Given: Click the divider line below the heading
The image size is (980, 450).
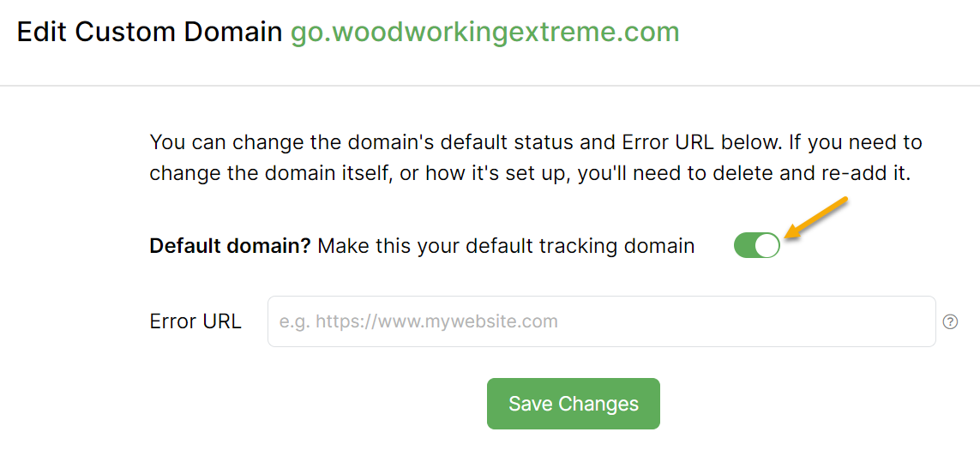Looking at the screenshot, I should pos(490,86).
